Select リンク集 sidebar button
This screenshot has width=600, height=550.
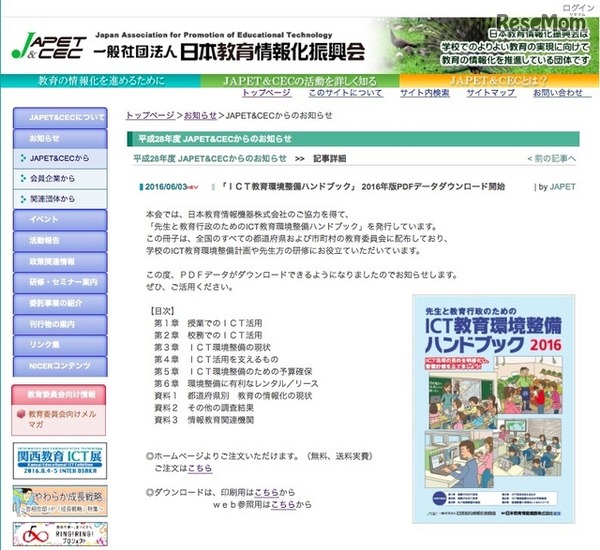click(x=60, y=345)
